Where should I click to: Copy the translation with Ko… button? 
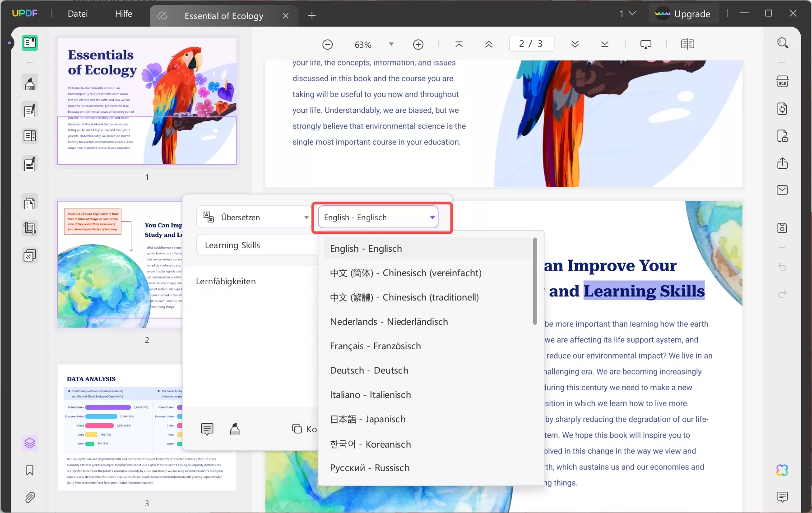coord(305,429)
